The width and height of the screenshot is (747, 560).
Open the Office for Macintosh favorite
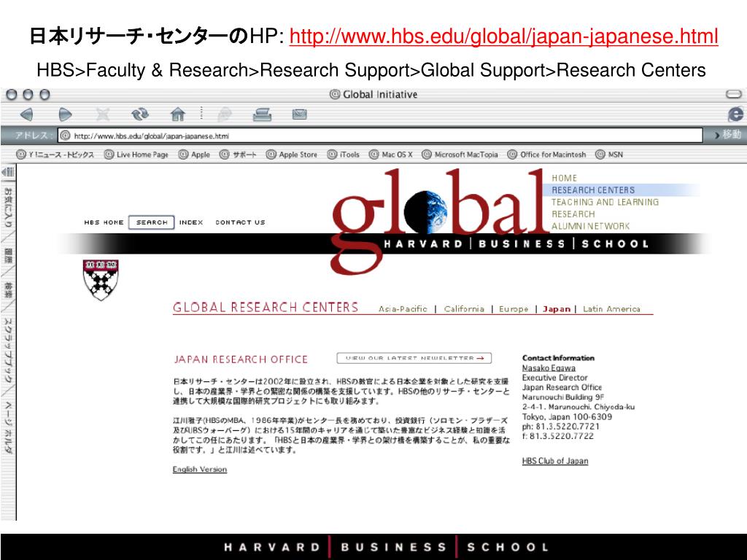(x=547, y=155)
